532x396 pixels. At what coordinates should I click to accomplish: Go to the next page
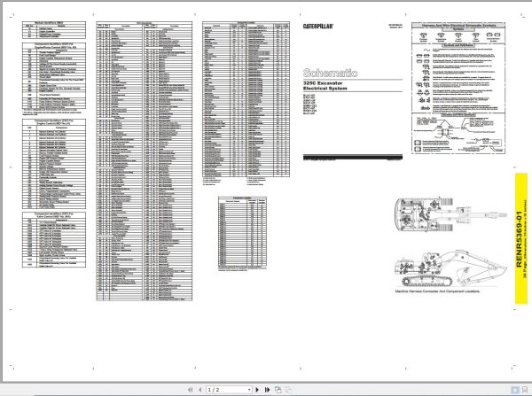(257, 390)
